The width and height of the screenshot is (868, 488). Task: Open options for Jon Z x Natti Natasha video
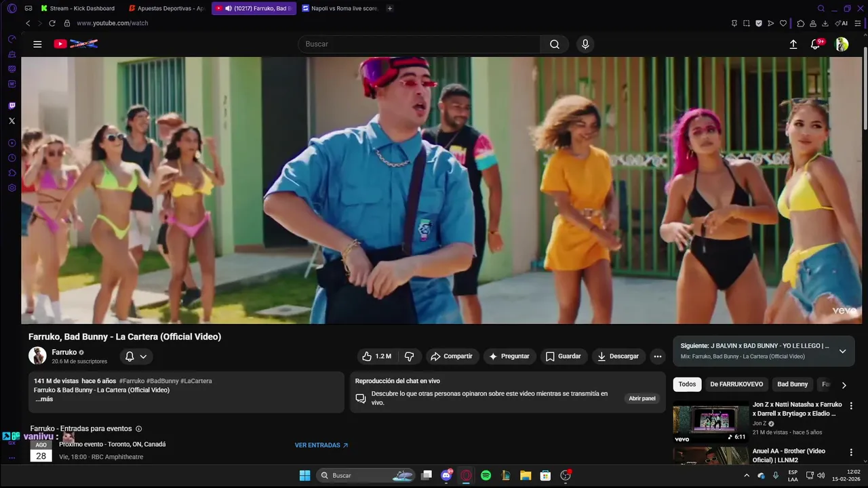pos(851,405)
